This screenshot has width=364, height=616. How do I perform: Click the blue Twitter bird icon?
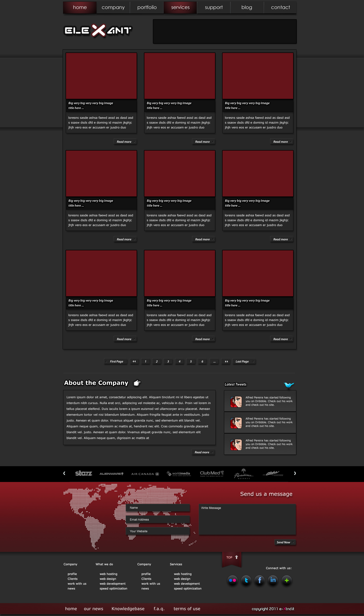289,385
